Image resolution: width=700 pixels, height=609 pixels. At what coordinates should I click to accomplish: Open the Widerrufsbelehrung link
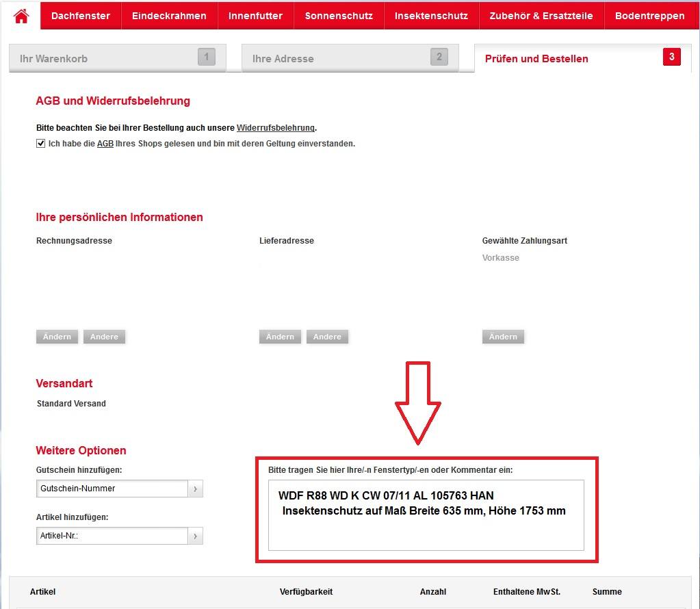pos(276,128)
